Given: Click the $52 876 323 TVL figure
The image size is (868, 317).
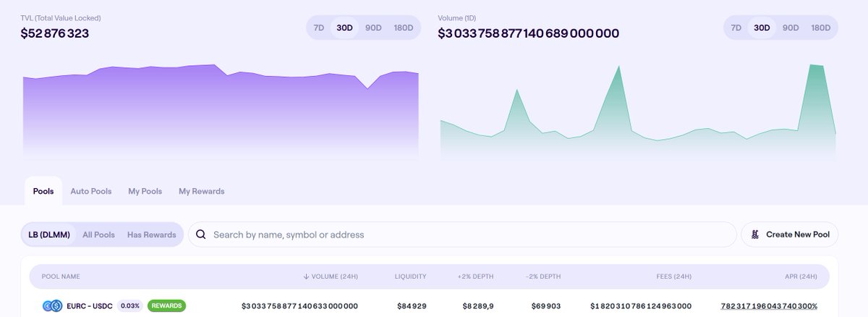Looking at the screenshot, I should pos(54,33).
